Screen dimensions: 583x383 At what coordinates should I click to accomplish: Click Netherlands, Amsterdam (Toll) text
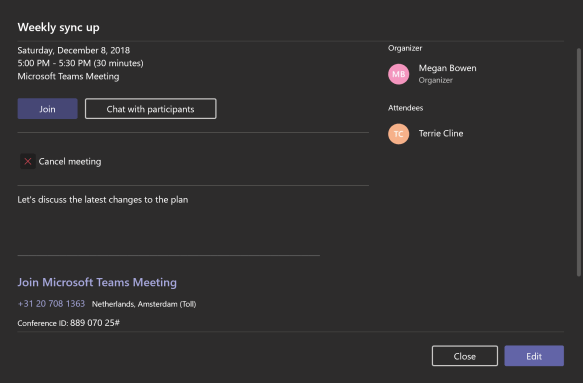pyautogui.click(x=144, y=304)
